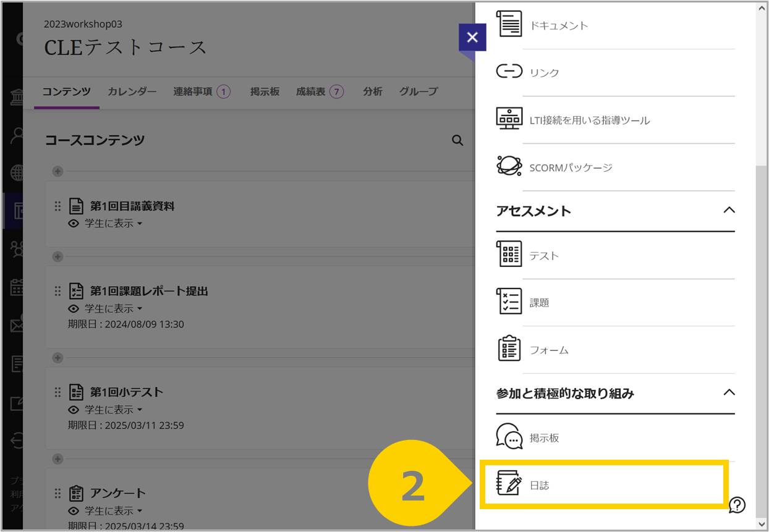Click the assignment icon of 第1回課題レポート提出
Viewport: 769px width, 532px height.
[76, 291]
